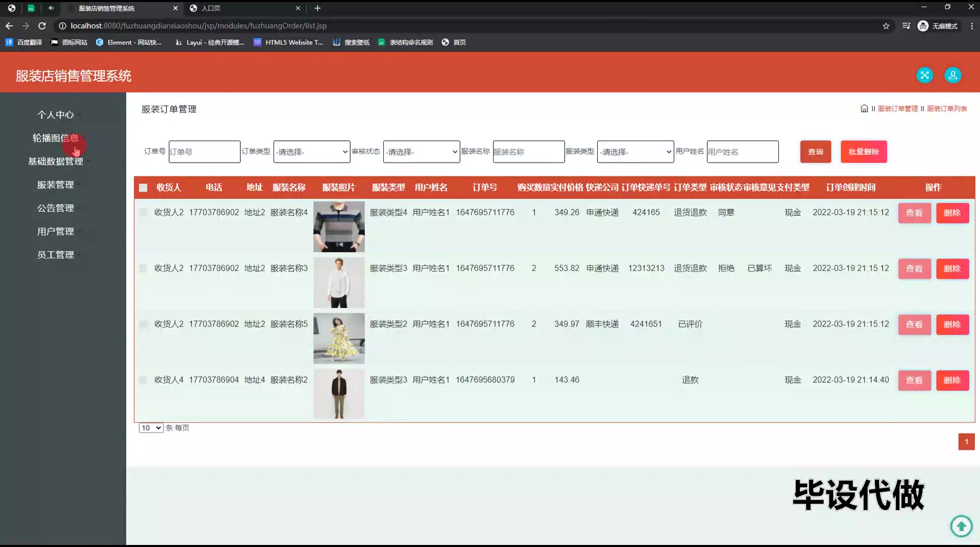Open 百度翻译 bookmark
This screenshot has width=980, height=547.
coord(24,42)
